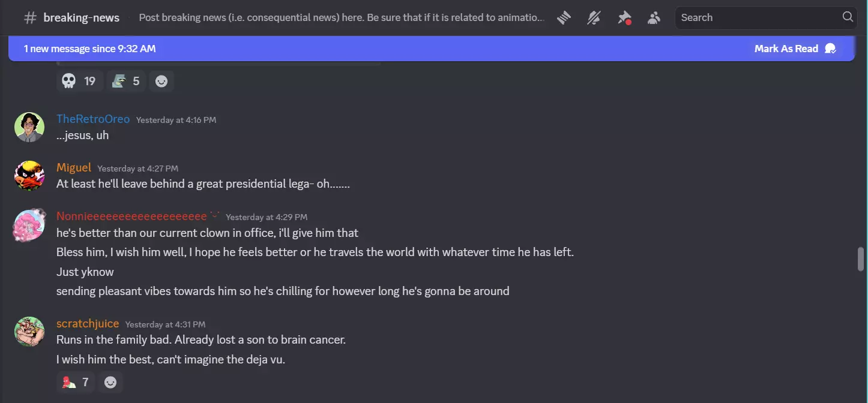Show the member list icon

[x=654, y=18]
